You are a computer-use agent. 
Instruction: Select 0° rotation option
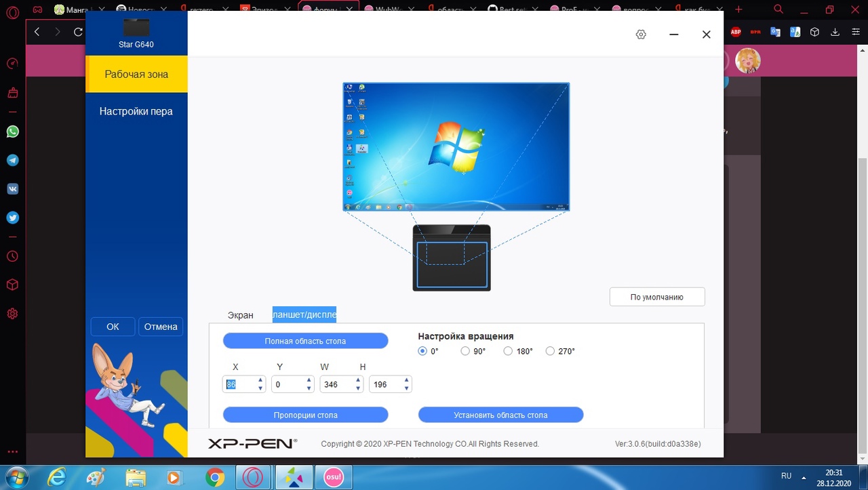pyautogui.click(x=422, y=351)
